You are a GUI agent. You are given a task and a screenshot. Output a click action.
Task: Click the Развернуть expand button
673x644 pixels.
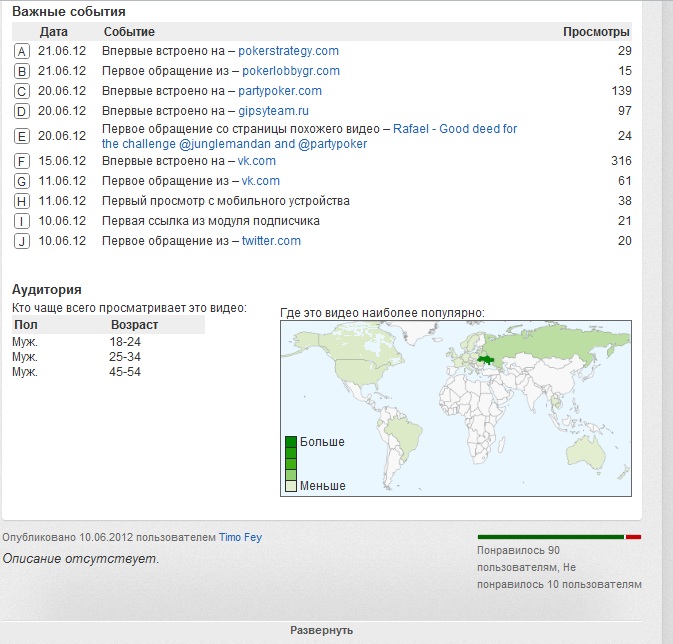[x=321, y=630]
